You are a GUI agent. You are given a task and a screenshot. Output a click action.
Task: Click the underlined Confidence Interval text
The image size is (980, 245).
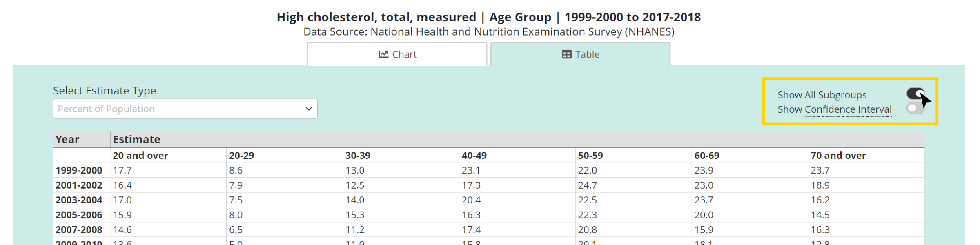coord(848,109)
